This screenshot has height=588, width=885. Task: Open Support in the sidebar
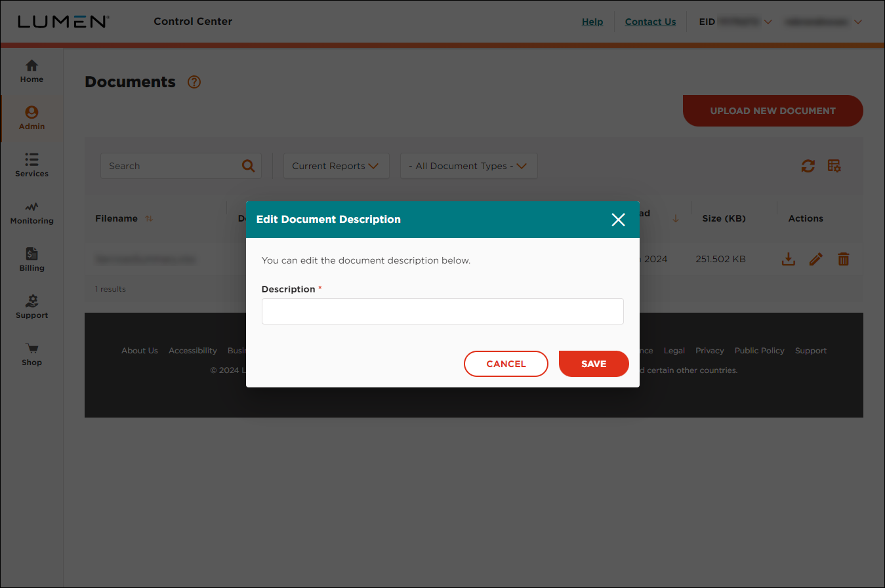[x=31, y=307]
